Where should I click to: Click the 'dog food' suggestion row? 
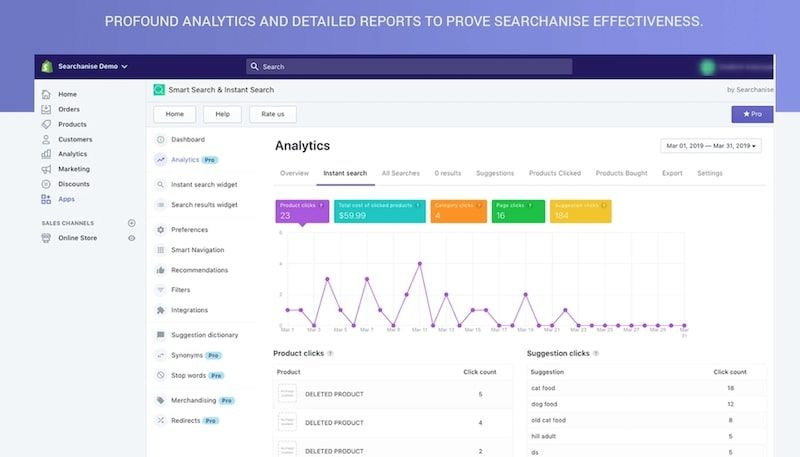pyautogui.click(x=646, y=404)
